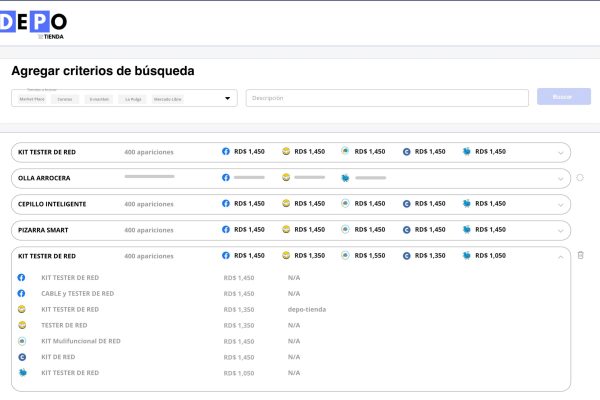The image size is (600, 400).
Task: Toggle the Corotos store chip
Action: click(65, 99)
